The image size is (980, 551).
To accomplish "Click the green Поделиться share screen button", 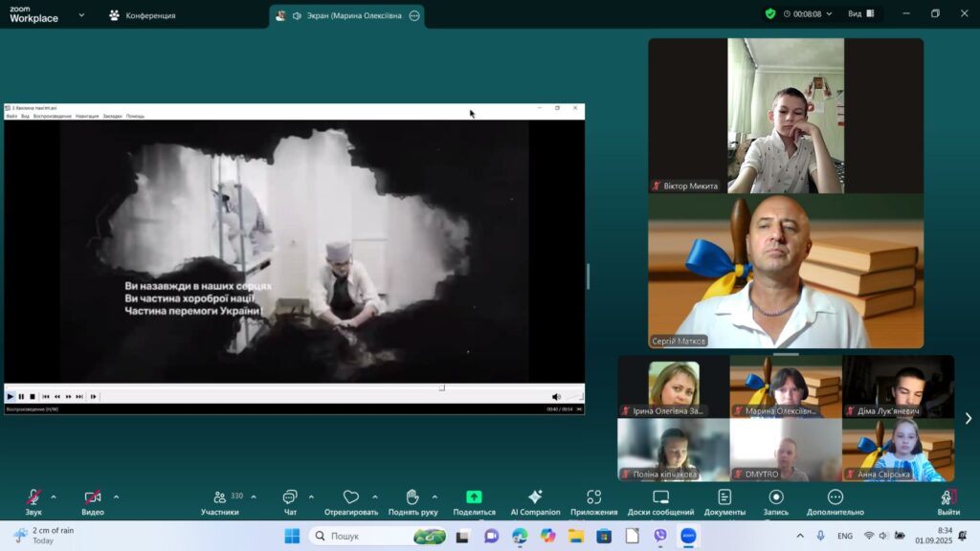I will [475, 502].
